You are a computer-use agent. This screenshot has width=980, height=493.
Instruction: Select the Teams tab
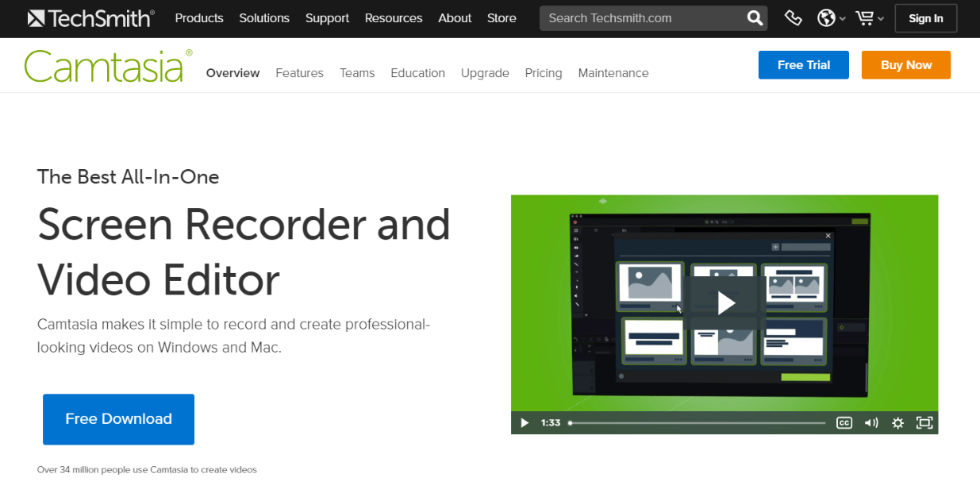tap(357, 73)
